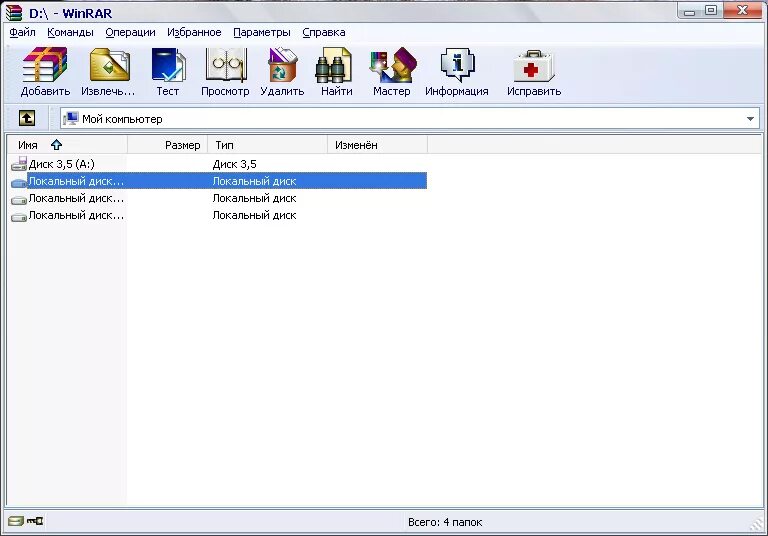The height and width of the screenshot is (536, 768).
Task: Click the floppy icon of Диск 3,5 (A:)
Action: [x=19, y=164]
